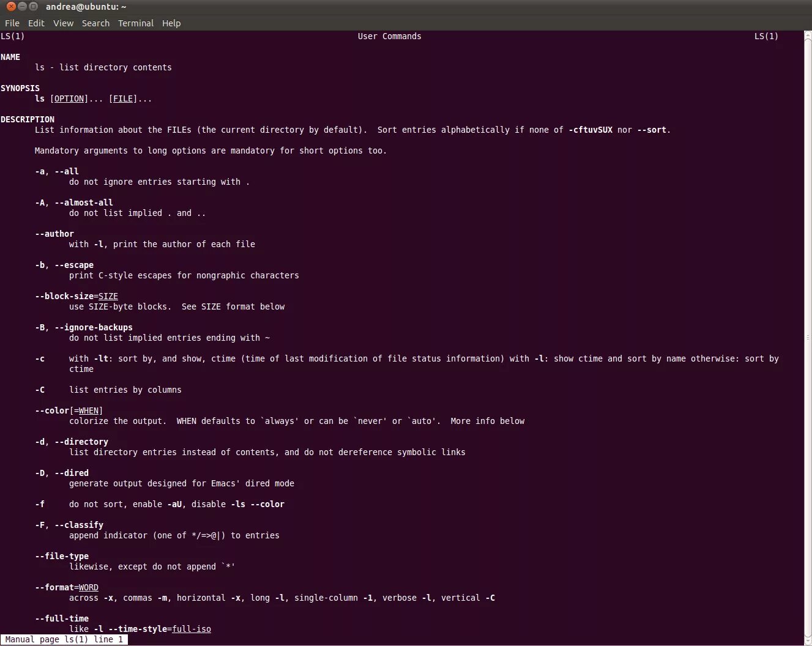Click 'See SIZE format below' text
Viewport: 812px width, 646px height.
pyautogui.click(x=233, y=306)
